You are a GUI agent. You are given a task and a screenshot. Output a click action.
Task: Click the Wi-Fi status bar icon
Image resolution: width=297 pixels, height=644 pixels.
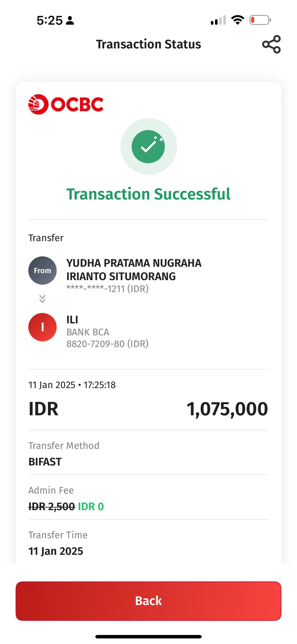[238, 20]
